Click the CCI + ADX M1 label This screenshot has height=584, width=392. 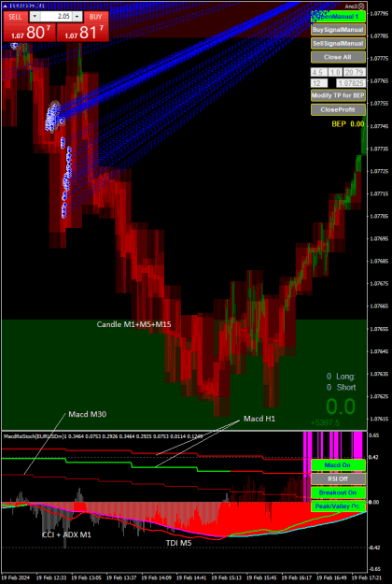66,534
